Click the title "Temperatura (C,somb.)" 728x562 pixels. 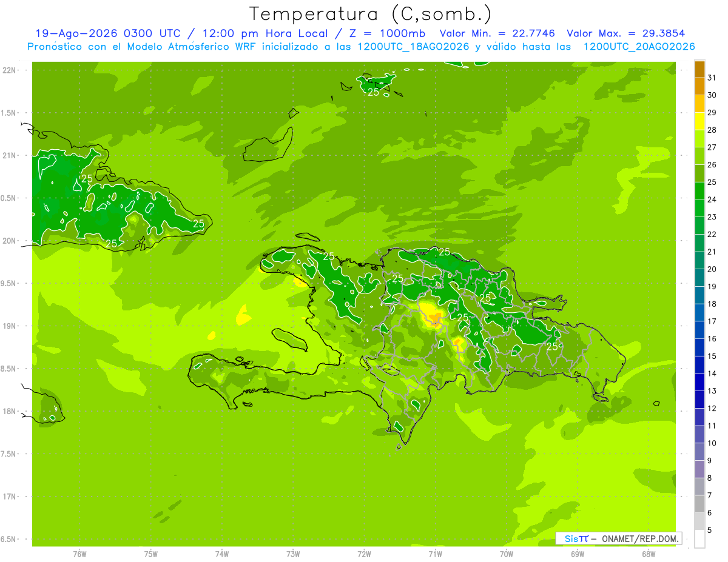coord(370,14)
